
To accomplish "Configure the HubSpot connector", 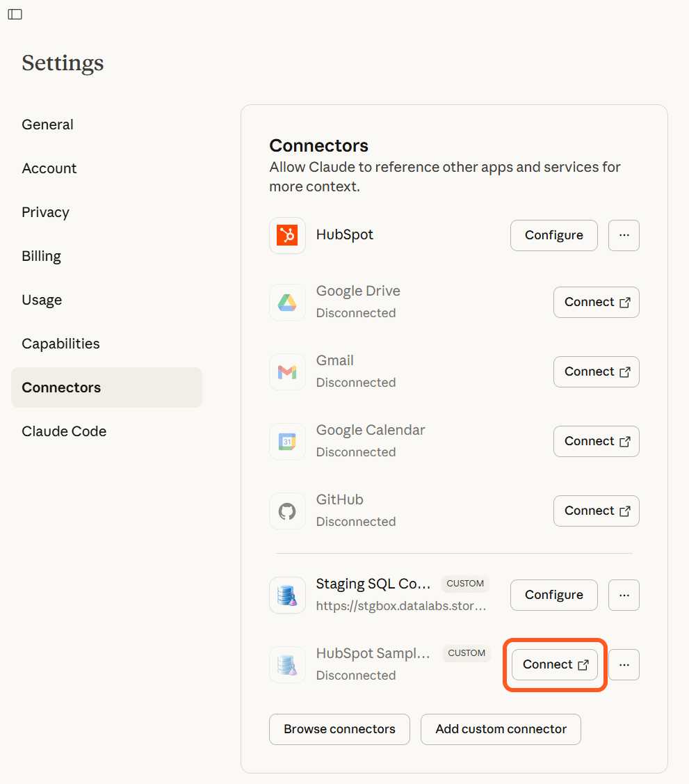I will [553, 236].
